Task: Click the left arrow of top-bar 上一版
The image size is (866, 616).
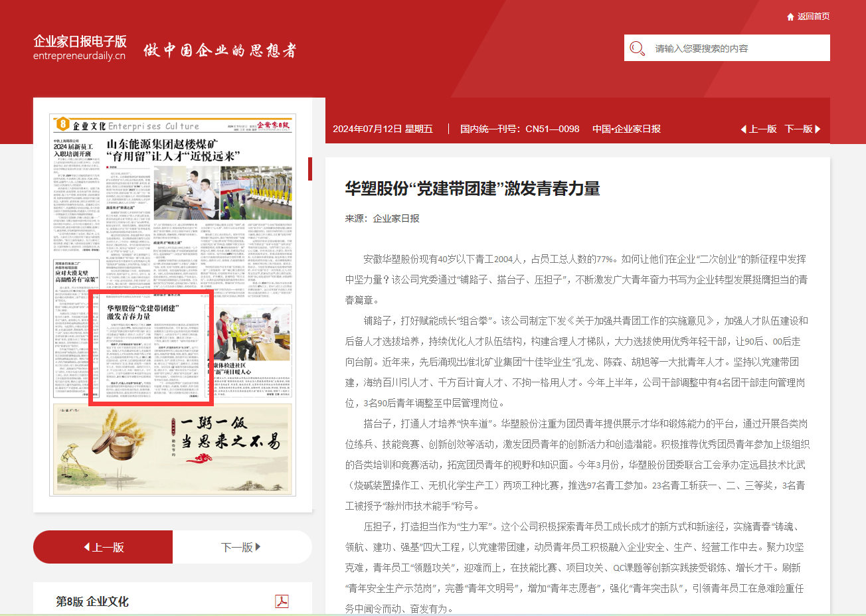Action: click(x=744, y=129)
